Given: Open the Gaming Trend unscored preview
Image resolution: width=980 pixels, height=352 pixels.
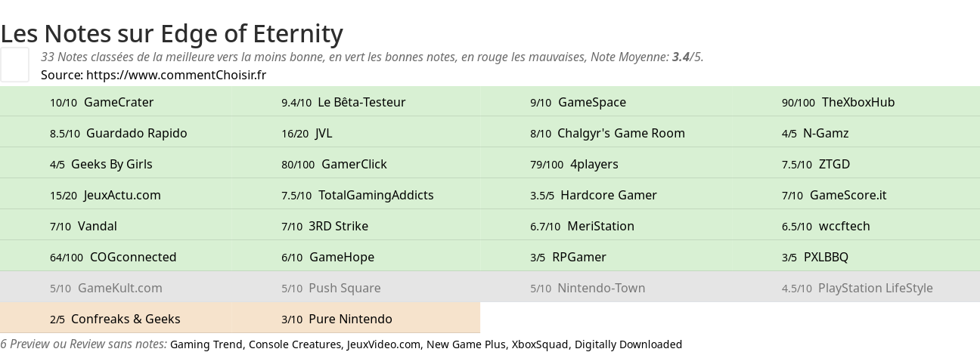Looking at the screenshot, I should [x=206, y=344].
